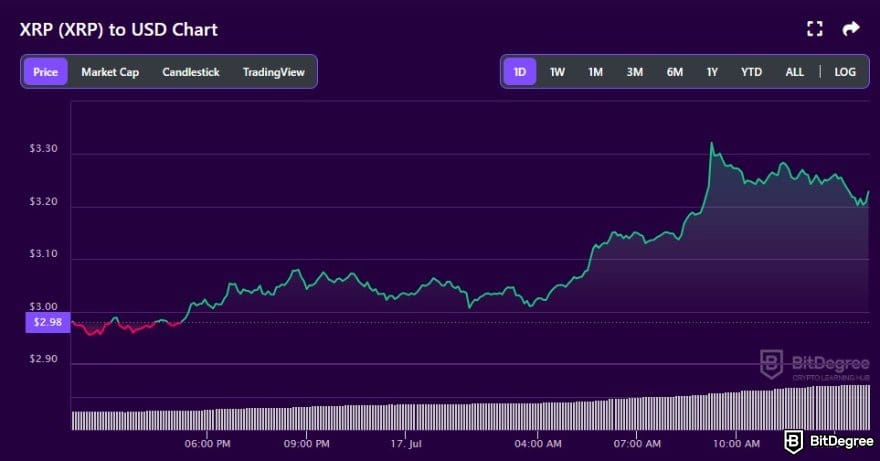
Task: Select the 6M time range
Action: tap(675, 72)
